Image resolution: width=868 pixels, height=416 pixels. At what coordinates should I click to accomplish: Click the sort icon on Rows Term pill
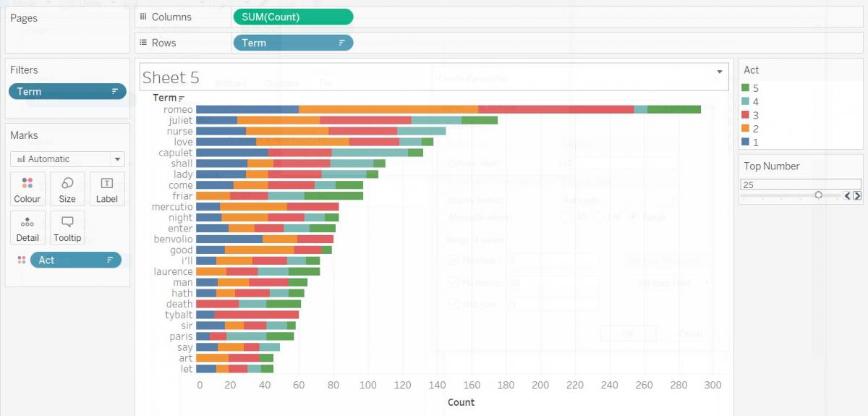[341, 43]
